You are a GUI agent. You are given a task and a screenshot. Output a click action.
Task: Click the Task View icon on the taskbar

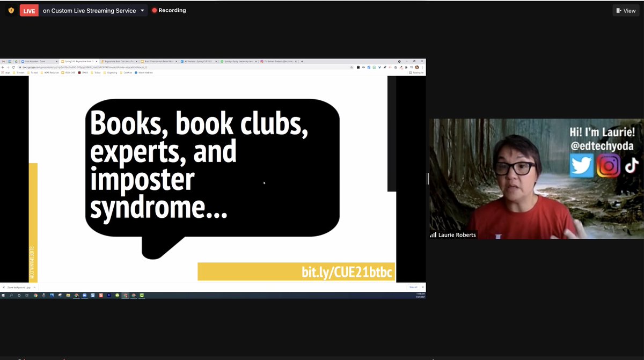pos(26,295)
